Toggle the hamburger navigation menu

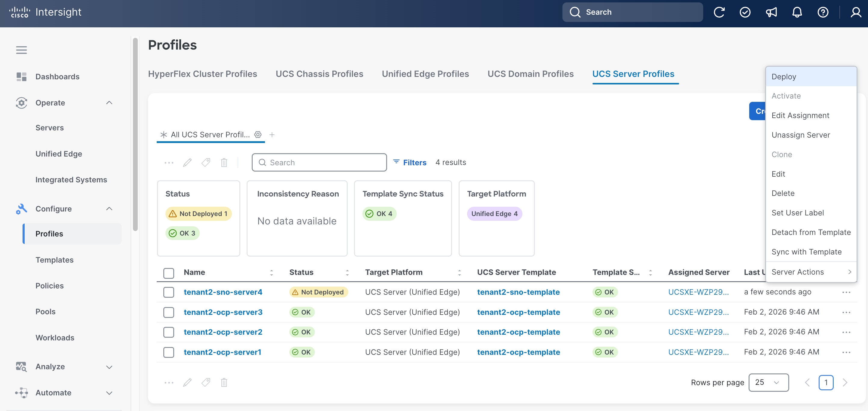click(x=22, y=50)
